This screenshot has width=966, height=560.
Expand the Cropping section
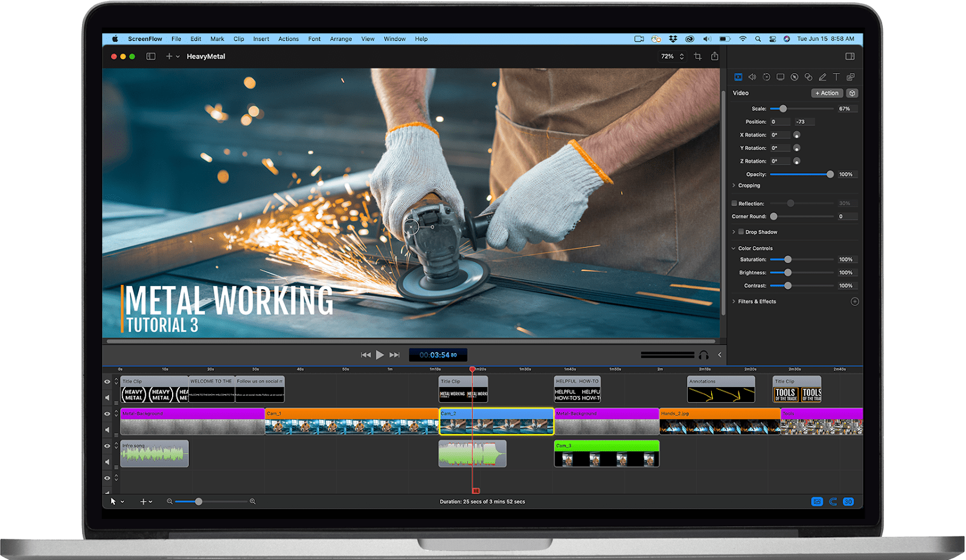(734, 185)
